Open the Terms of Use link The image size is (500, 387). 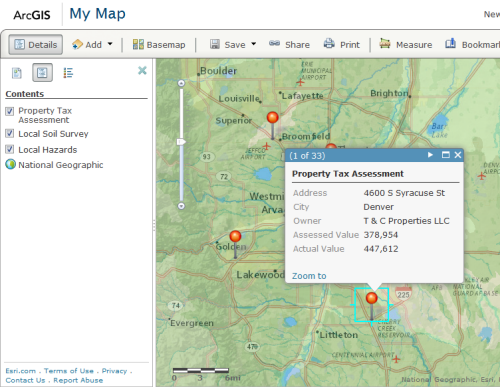(69, 371)
